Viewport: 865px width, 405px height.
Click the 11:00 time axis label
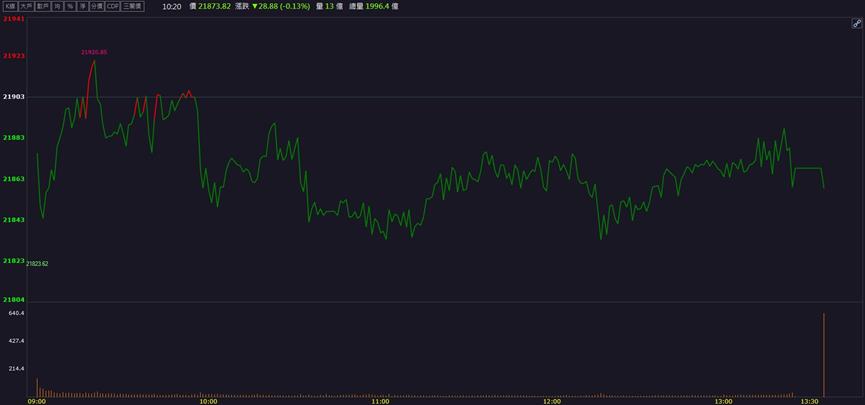click(381, 401)
